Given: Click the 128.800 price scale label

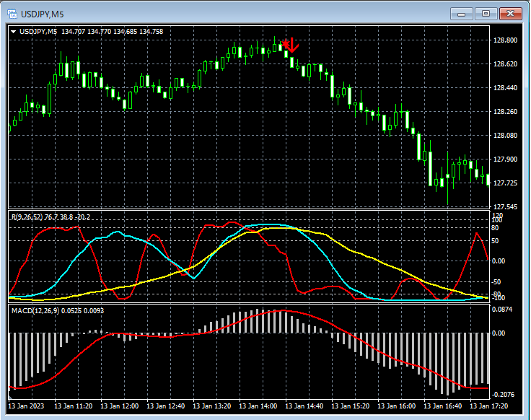Looking at the screenshot, I should click(506, 40).
